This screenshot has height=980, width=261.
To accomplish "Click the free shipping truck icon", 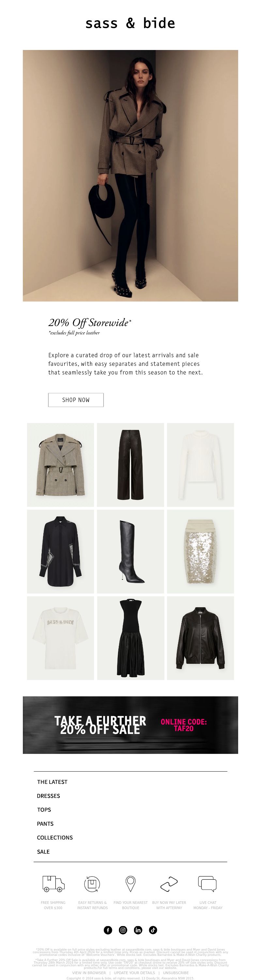I will (x=53, y=884).
